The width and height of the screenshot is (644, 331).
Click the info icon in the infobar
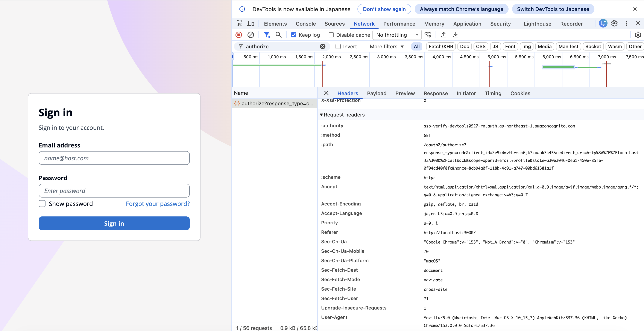[x=242, y=9]
